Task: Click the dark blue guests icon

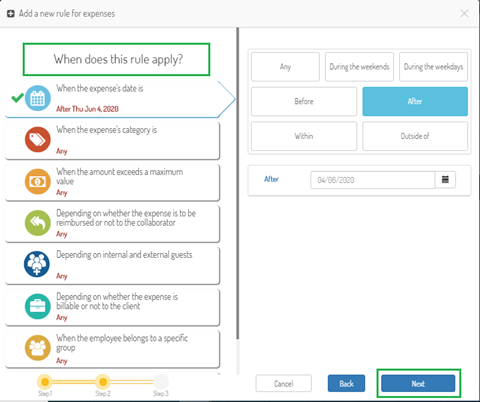Action: [37, 264]
